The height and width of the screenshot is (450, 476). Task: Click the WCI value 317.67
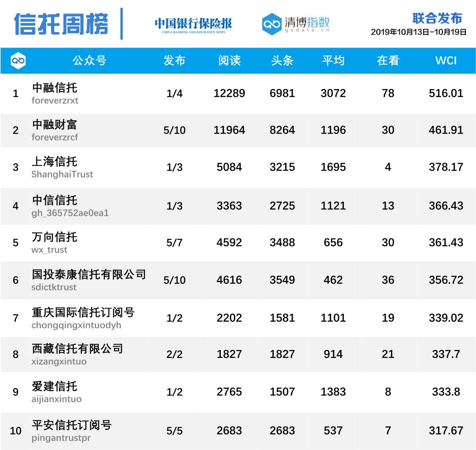coord(446,431)
